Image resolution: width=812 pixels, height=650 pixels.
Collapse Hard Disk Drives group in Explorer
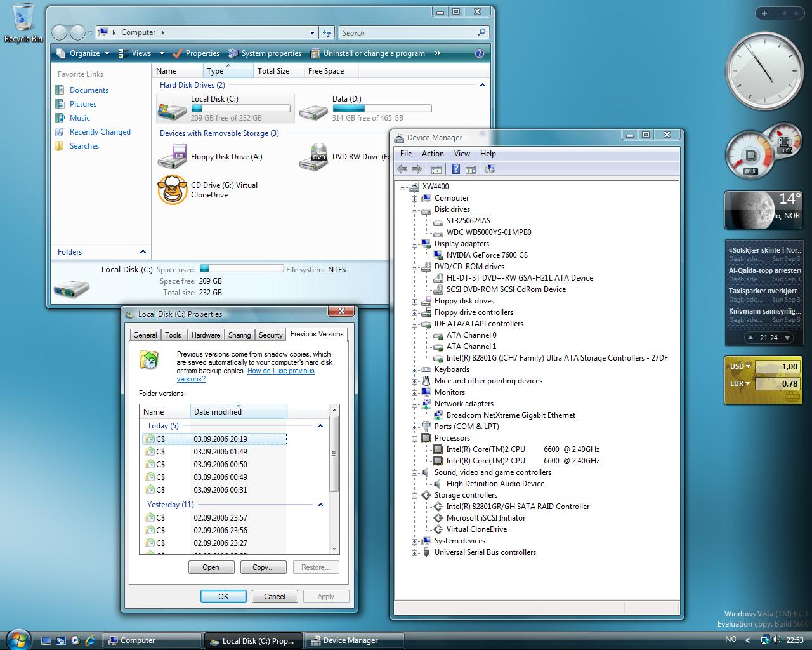point(482,85)
